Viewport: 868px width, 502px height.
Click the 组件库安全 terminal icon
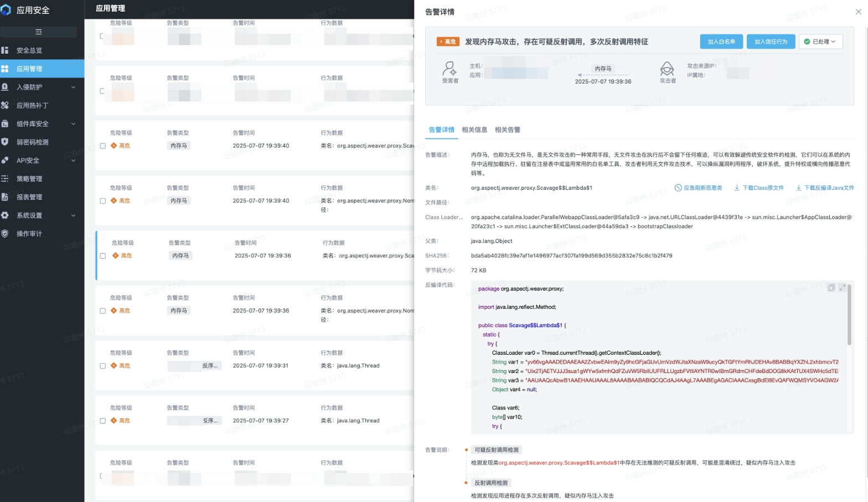coord(5,123)
